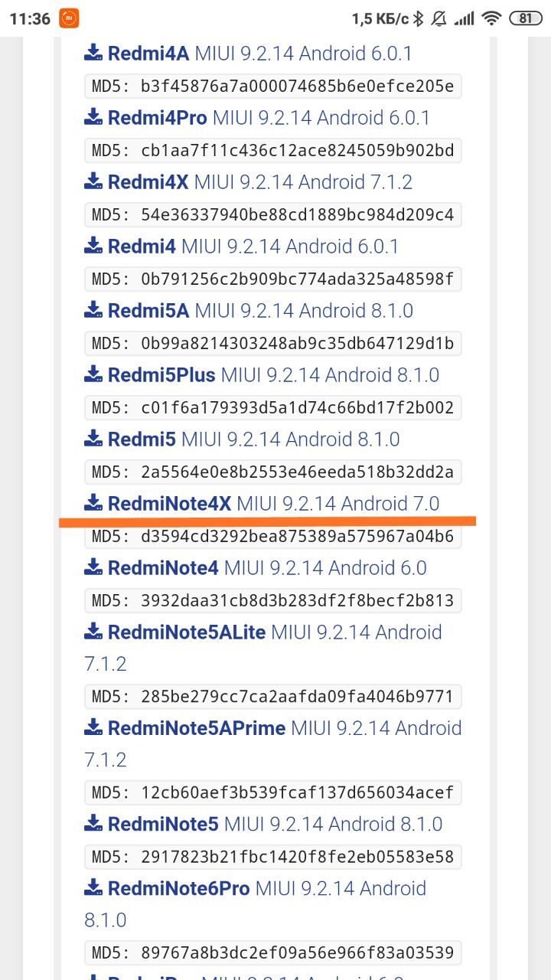Image resolution: width=551 pixels, height=980 pixels.
Task: Tap the download icon beside RedmiNote5ALite
Action: click(x=93, y=632)
